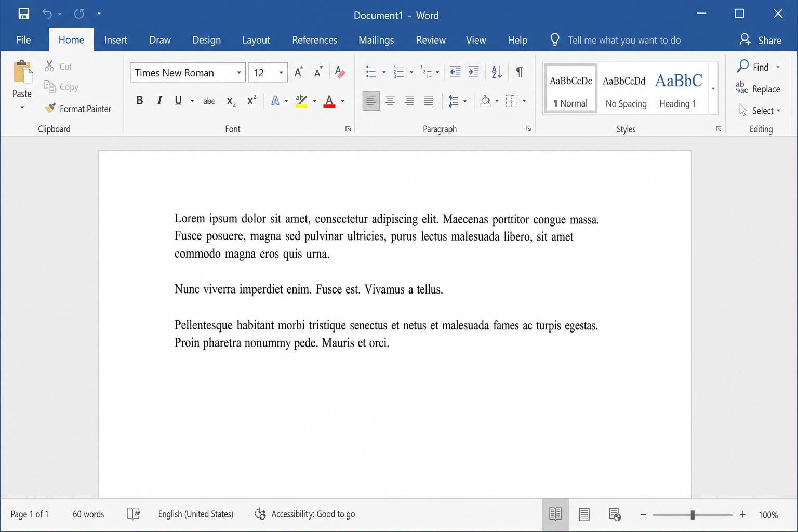Insert a bulleted list

click(371, 72)
